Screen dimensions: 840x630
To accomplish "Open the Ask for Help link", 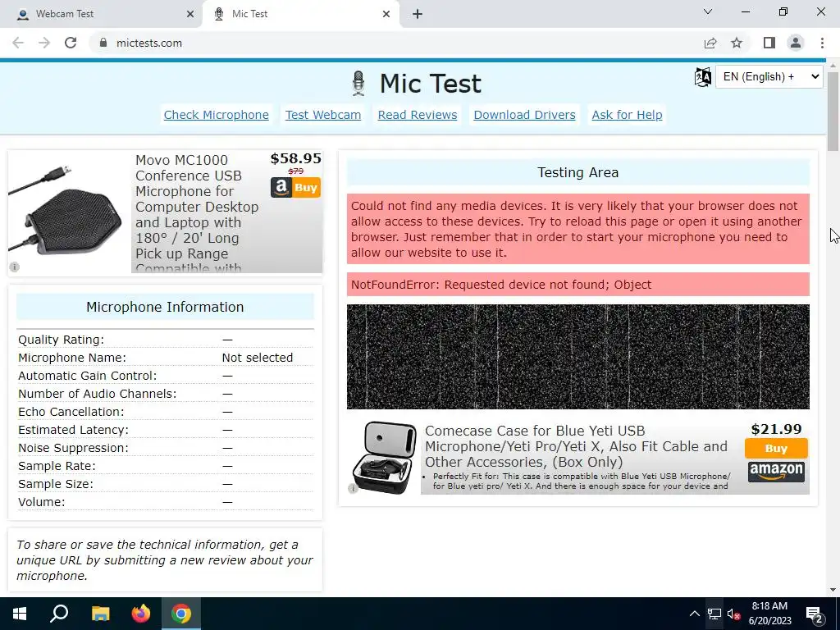I will [628, 115].
